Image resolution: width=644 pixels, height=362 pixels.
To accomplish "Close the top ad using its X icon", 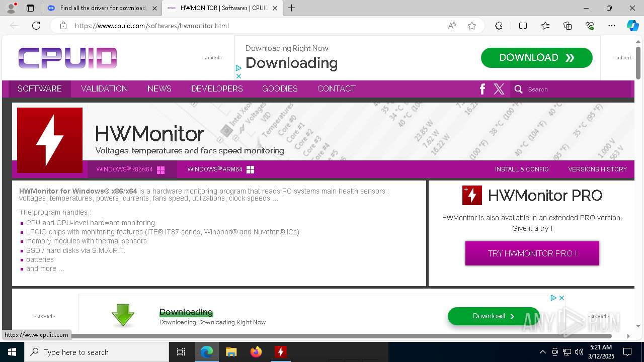I will (238, 76).
